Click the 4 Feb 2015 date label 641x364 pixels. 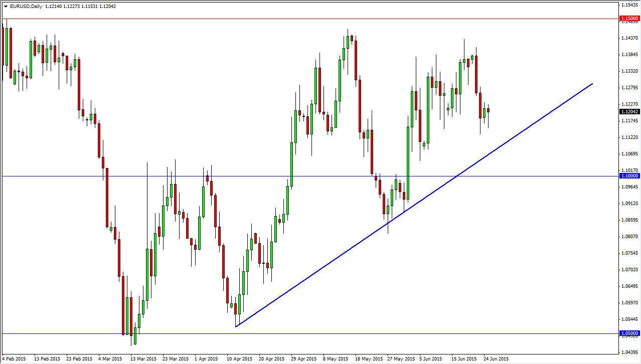[13, 359]
